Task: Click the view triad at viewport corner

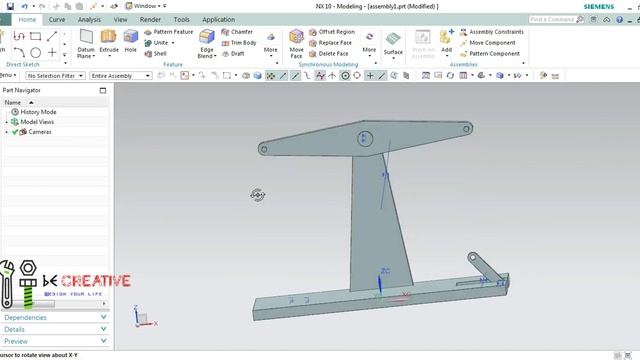Action: click(143, 316)
